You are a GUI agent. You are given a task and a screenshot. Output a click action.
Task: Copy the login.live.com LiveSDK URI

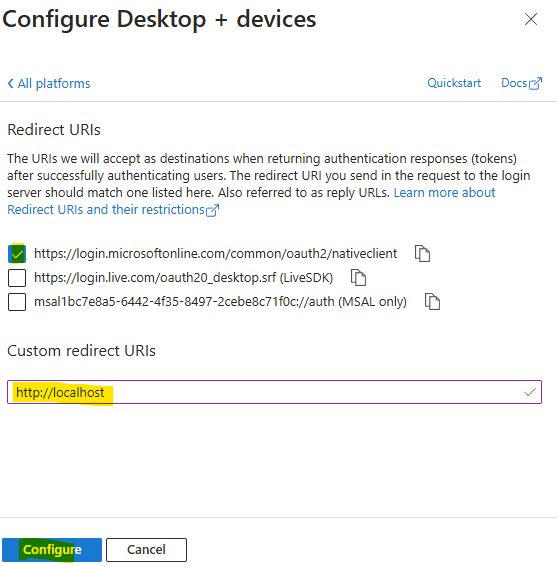tap(358, 278)
